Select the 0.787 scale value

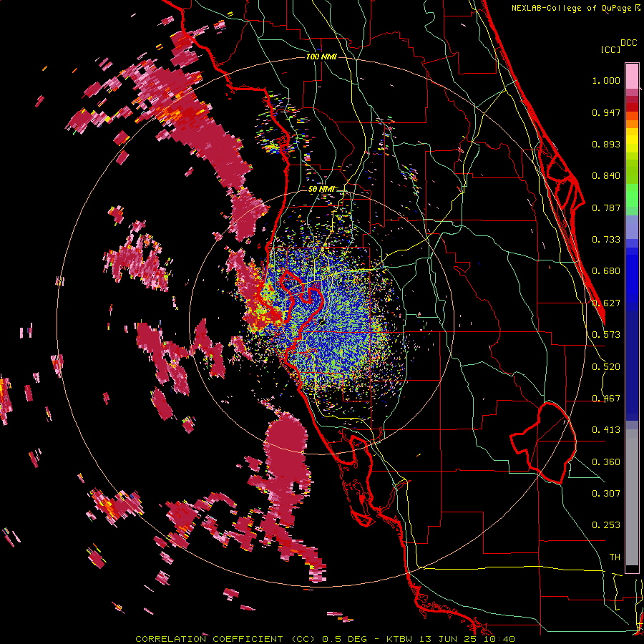tap(606, 208)
